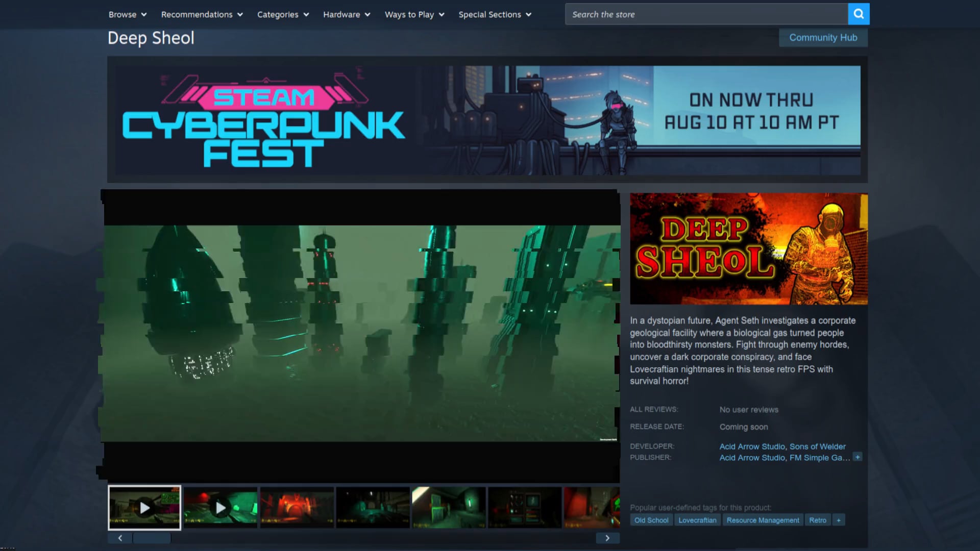The width and height of the screenshot is (980, 551).
Task: Select the Retro tag
Action: (x=818, y=520)
